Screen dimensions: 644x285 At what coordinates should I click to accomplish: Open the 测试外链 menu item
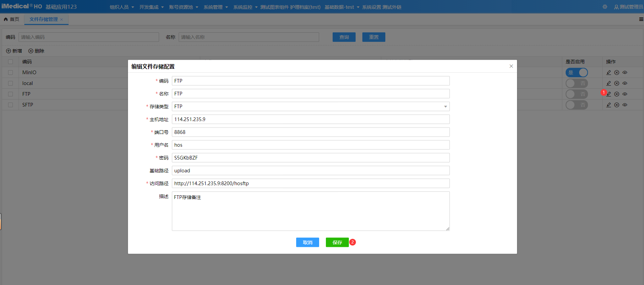click(x=392, y=7)
